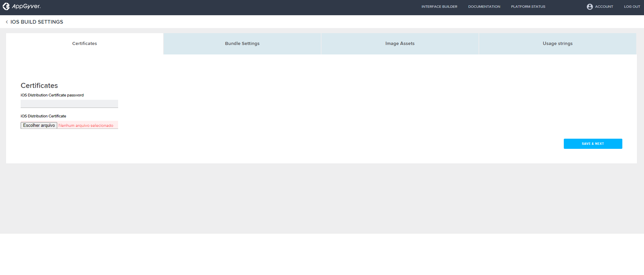Open the Certificates tab
The width and height of the screenshot is (644, 275).
click(x=85, y=44)
